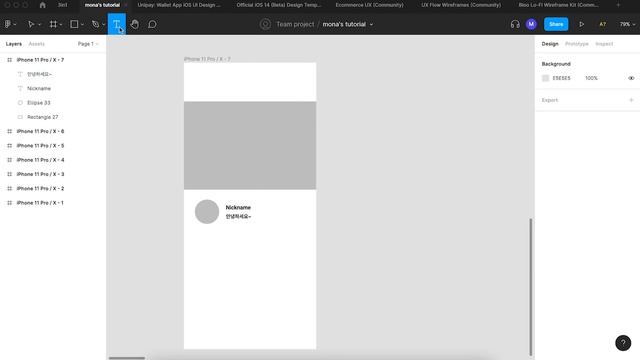Click the background hex value E5E5E5 field
The height and width of the screenshot is (360, 640).
(561, 78)
